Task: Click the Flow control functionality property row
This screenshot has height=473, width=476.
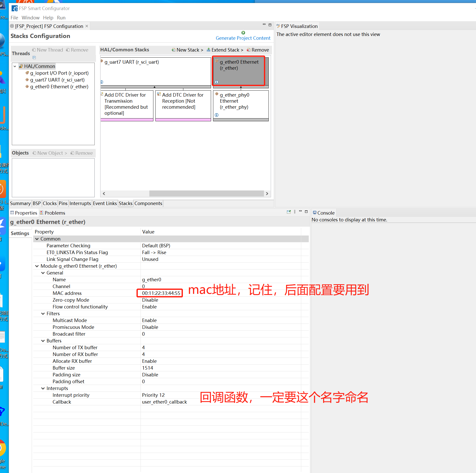Action: [171, 307]
